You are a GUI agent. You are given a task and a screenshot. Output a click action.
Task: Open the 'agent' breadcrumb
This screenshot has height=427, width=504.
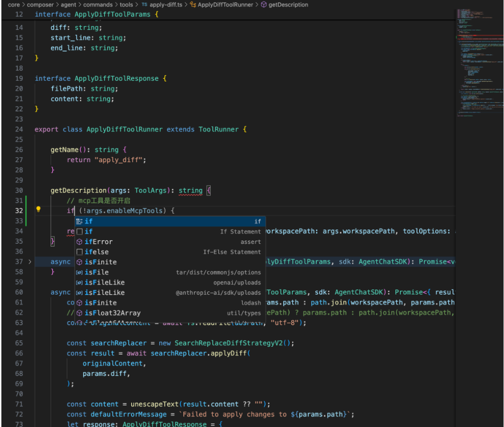tap(69, 5)
